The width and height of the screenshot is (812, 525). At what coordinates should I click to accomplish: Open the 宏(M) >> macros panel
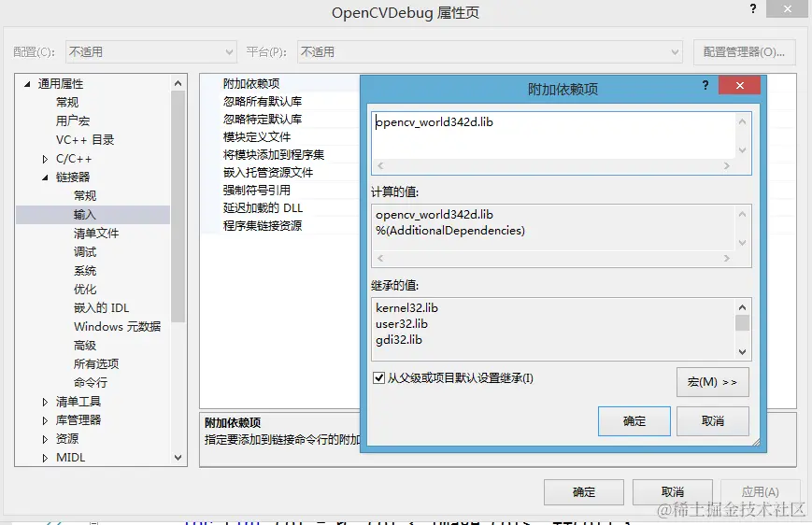click(x=713, y=382)
